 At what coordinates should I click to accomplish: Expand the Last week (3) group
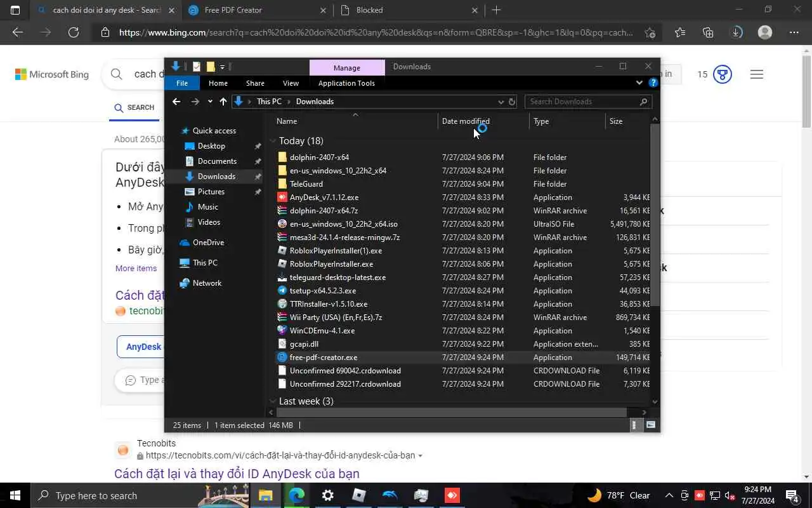(273, 401)
